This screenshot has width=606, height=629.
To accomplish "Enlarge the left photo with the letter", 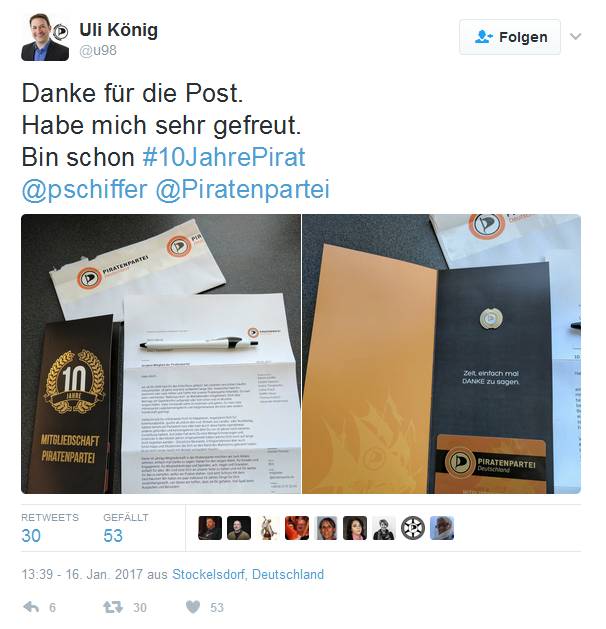I will (161, 354).
